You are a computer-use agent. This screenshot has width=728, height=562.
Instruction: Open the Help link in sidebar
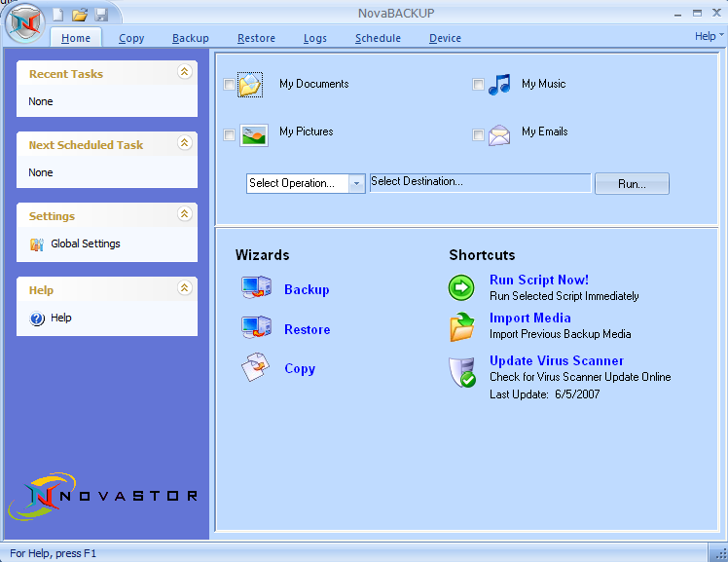(60, 318)
